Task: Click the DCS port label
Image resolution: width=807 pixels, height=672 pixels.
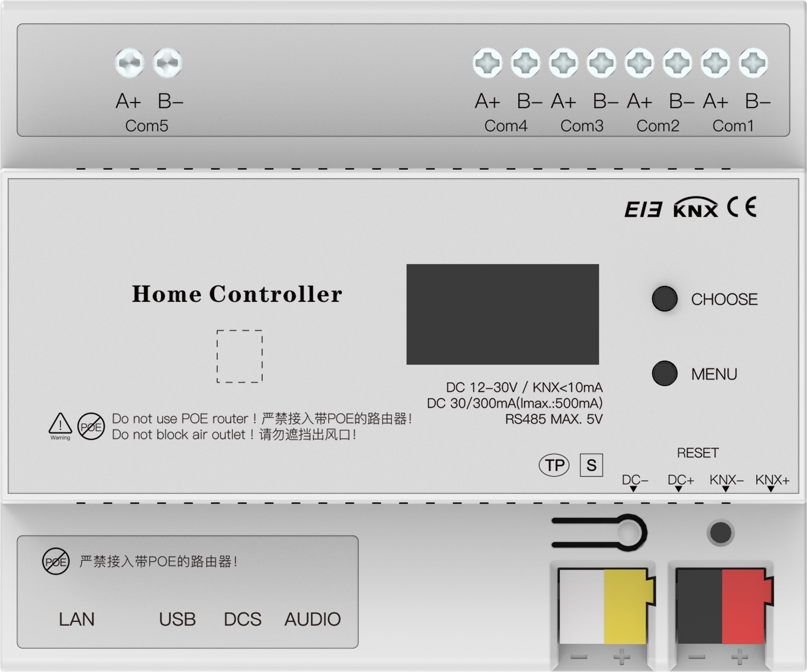Action: (x=243, y=619)
